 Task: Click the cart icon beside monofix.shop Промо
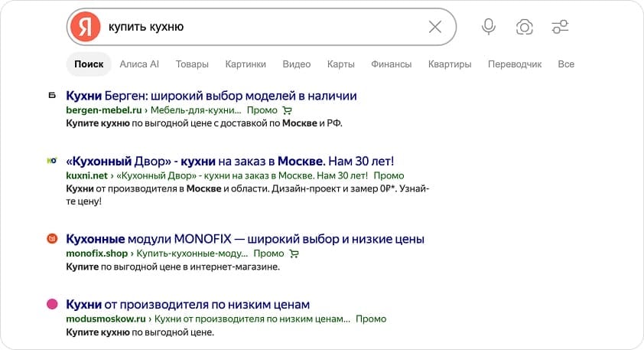tap(294, 254)
